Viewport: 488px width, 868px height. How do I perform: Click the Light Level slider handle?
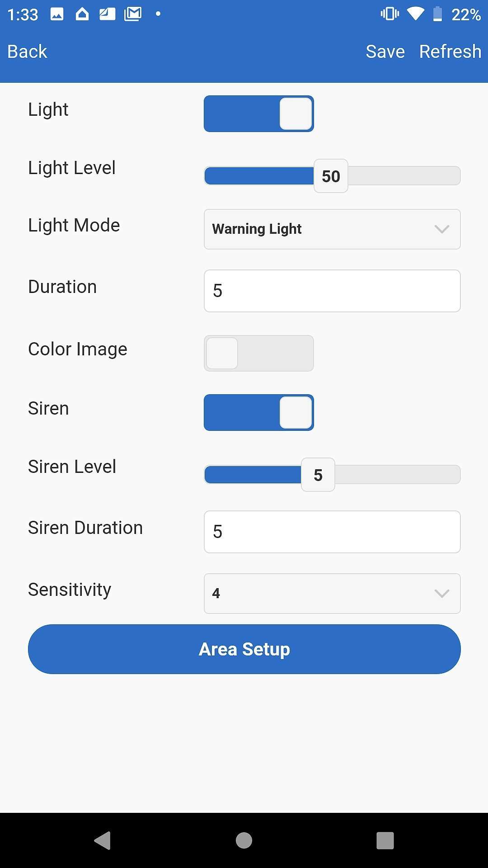point(331,176)
